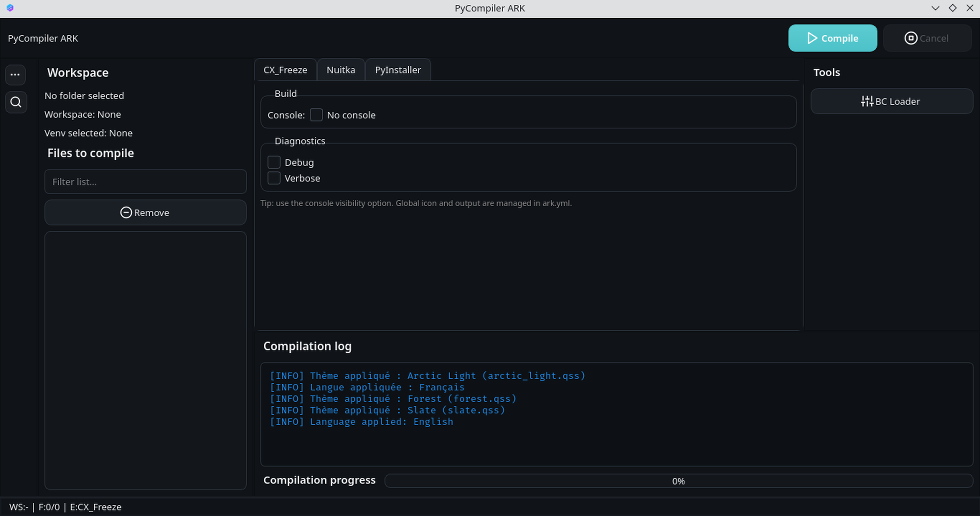Select the 'Venv selected: None' text
Viewport: 980px width, 516px height.
tap(88, 133)
